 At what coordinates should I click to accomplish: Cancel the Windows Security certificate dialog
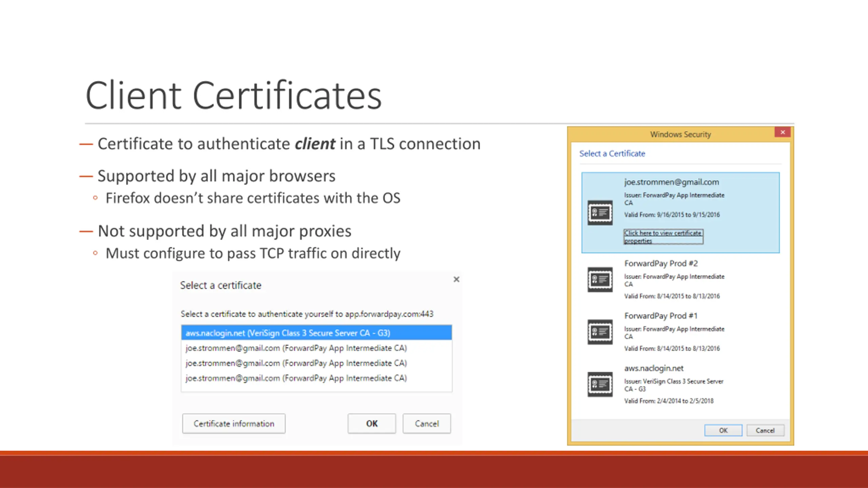tap(765, 430)
